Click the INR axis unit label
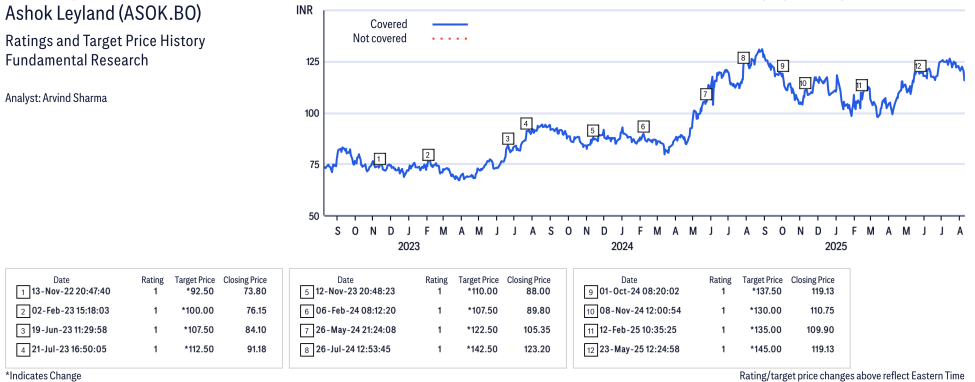The width and height of the screenshot is (975, 382). pos(304,10)
